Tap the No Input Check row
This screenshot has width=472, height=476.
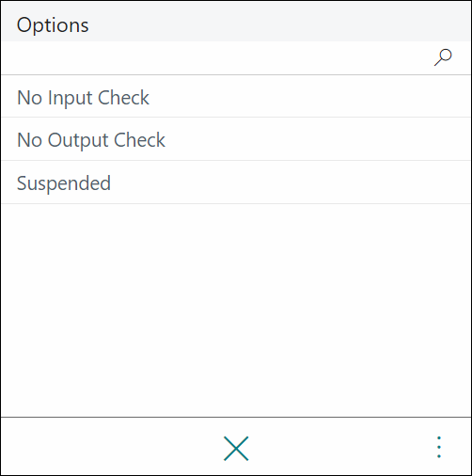236,97
